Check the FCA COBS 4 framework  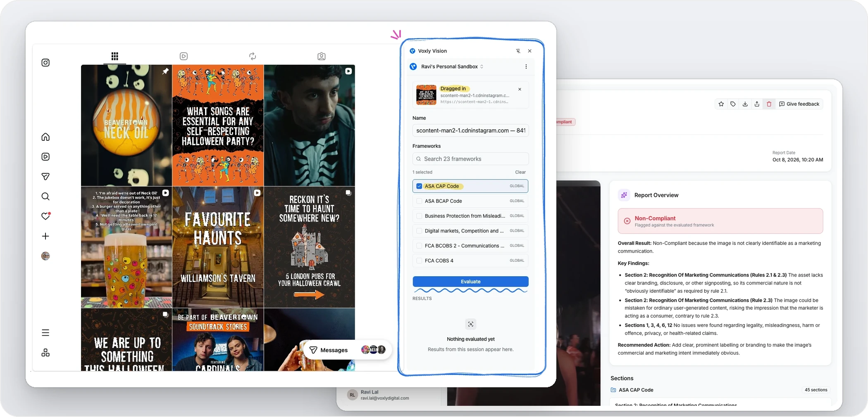[419, 261]
